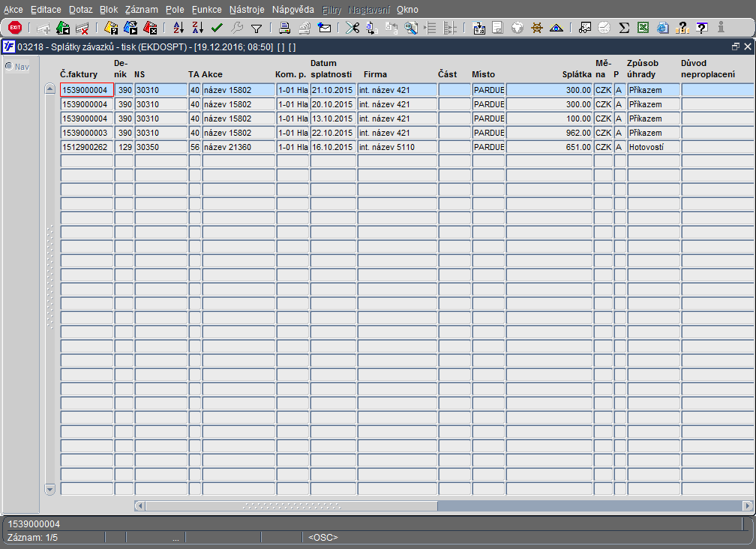Click the magnifier document search icon
This screenshot has height=549, width=756.
(411, 28)
